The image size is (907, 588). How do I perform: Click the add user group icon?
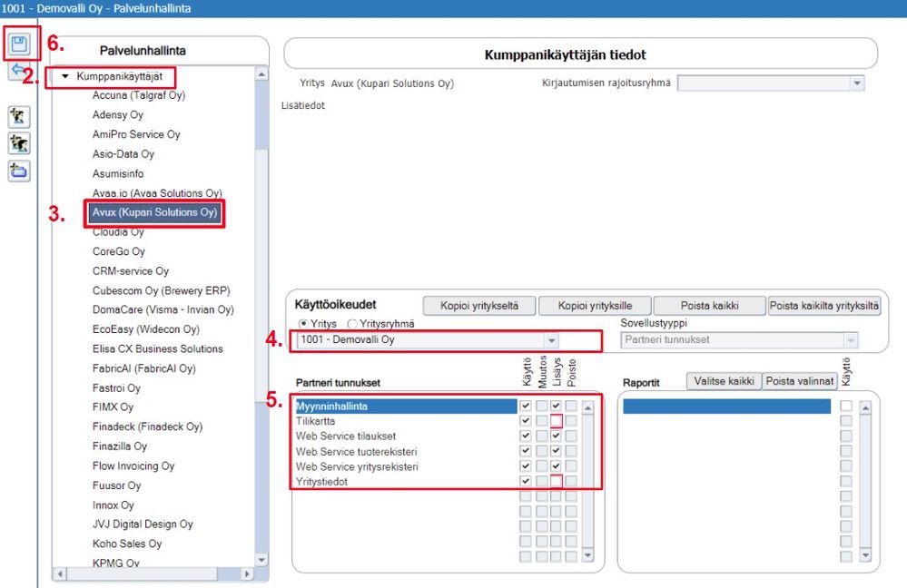tap(19, 143)
